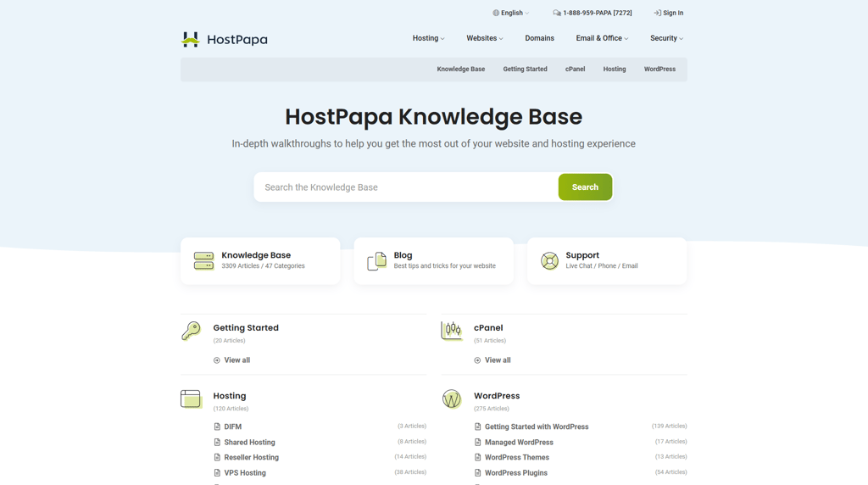Open Getting Started with WordPress subcategory
Viewport: 868px width, 485px height.
coord(537,426)
